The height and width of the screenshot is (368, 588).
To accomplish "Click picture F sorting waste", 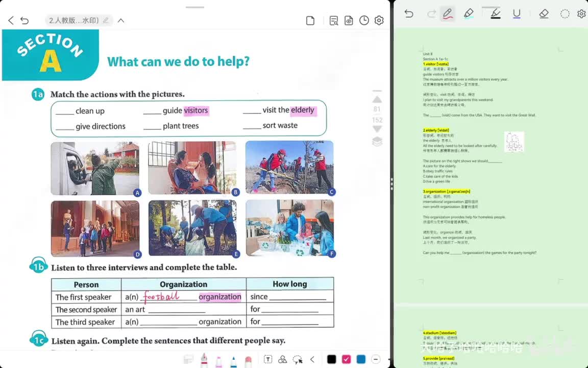I will point(290,227).
